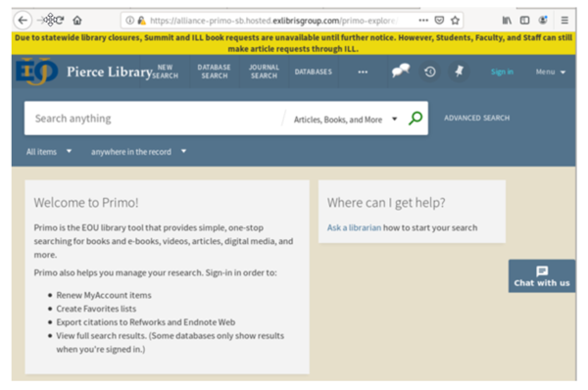Toggle the browser sidebar icon
Image resolution: width=588 pixels, height=390 pixels.
pyautogui.click(x=524, y=21)
